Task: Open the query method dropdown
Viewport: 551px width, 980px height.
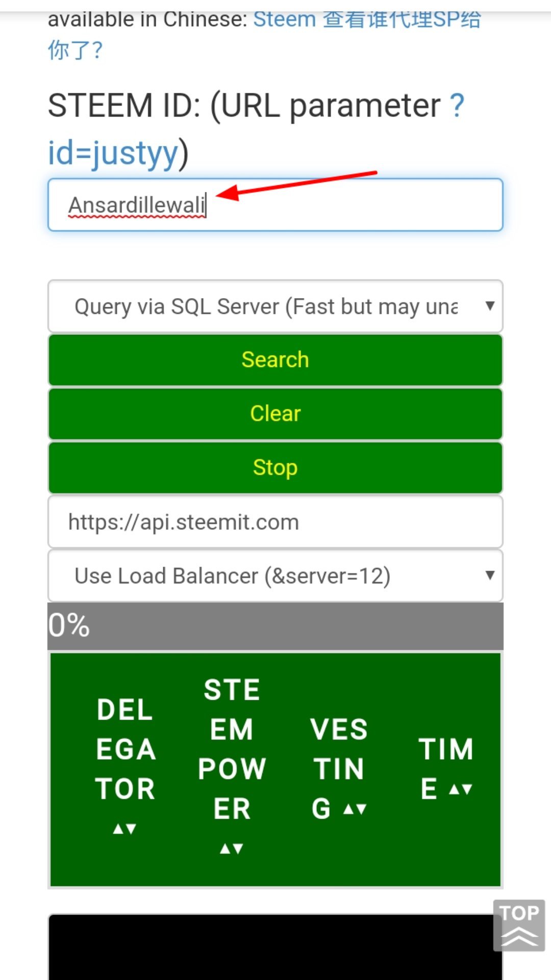Action: pos(275,306)
